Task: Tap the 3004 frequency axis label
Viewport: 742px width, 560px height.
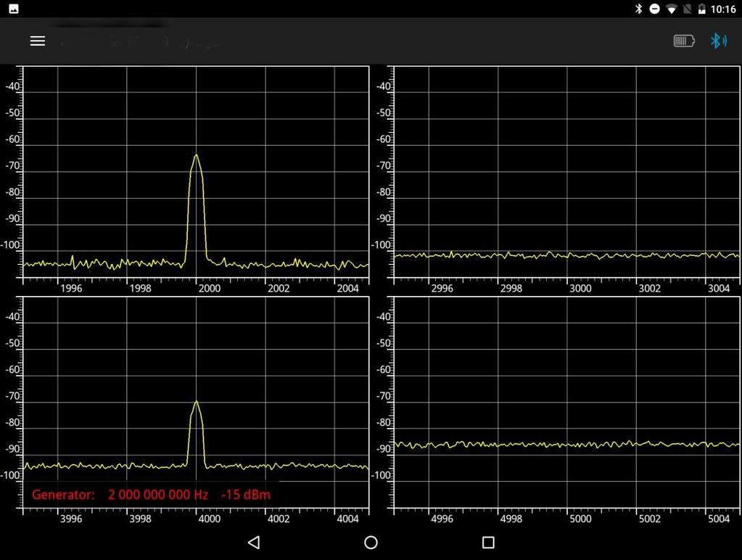Action: point(718,288)
